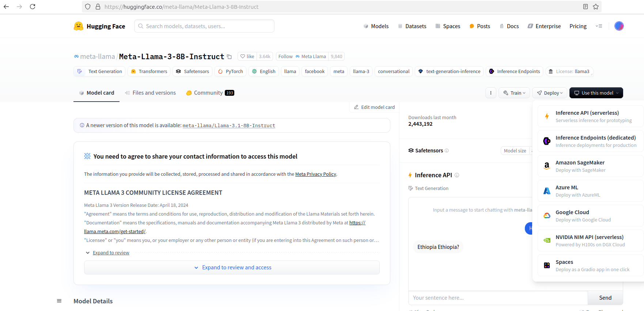
Task: Open user profile avatar
Action: (619, 26)
